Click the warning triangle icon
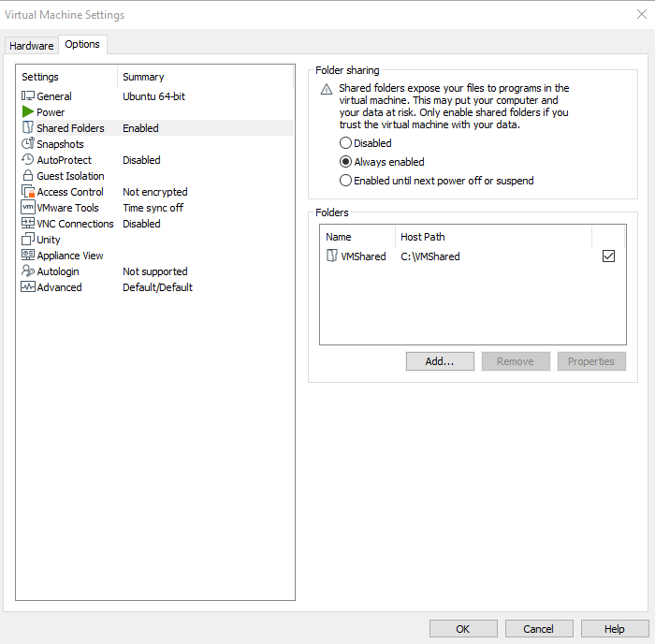 (x=327, y=89)
